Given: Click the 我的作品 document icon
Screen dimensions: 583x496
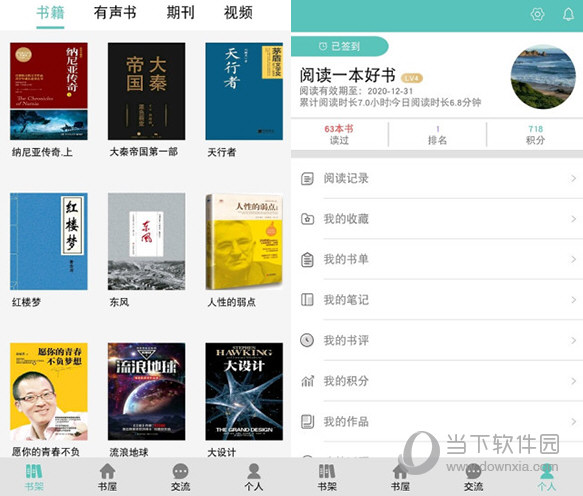Looking at the screenshot, I should pos(307,421).
